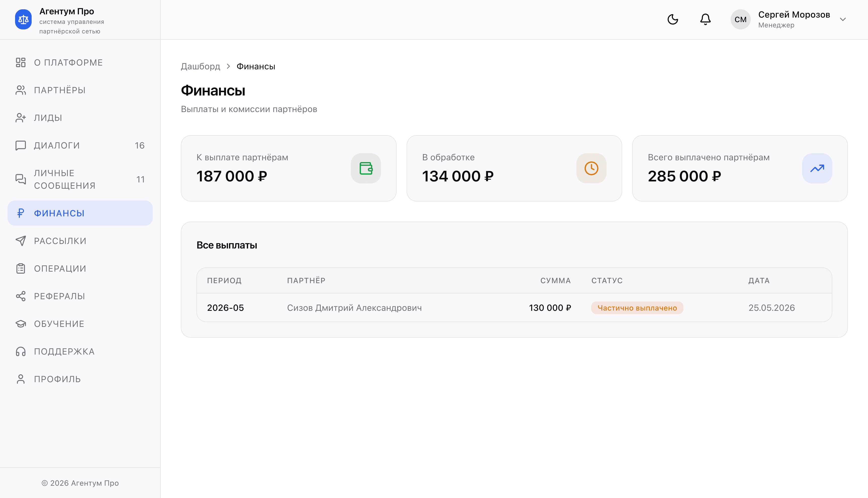
Task: Click the Диалоги counter badge 16
Action: pyautogui.click(x=139, y=145)
